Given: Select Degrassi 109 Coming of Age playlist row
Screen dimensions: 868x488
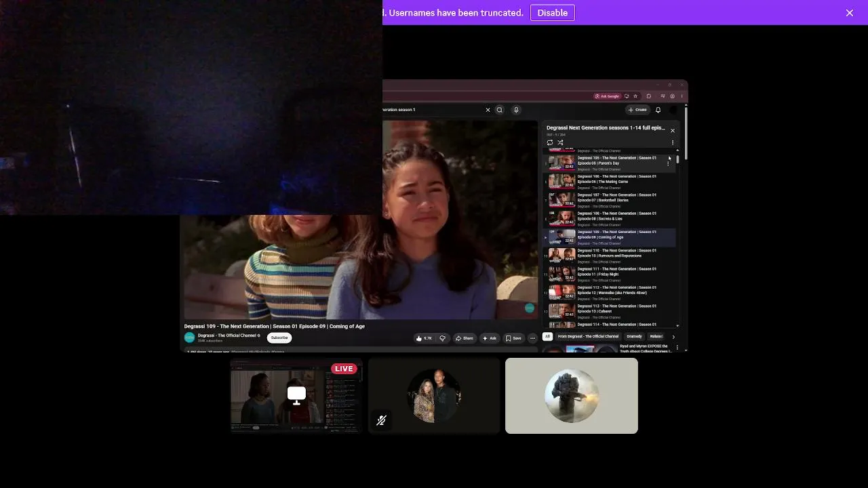Looking at the screenshot, I should pyautogui.click(x=610, y=237).
